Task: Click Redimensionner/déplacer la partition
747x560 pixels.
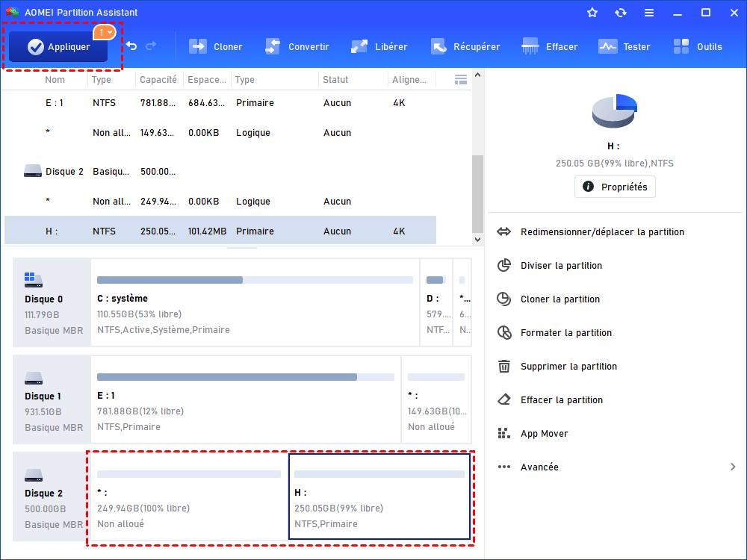Action: tap(602, 232)
